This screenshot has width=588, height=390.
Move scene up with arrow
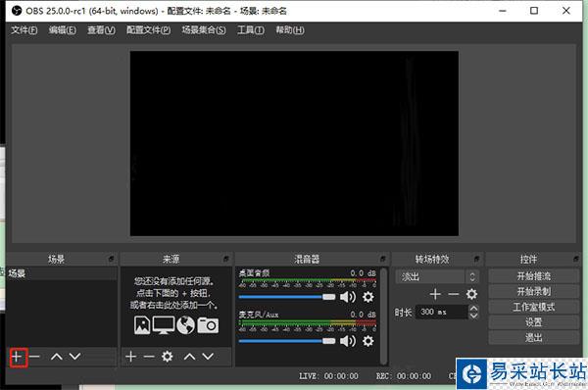(57, 357)
